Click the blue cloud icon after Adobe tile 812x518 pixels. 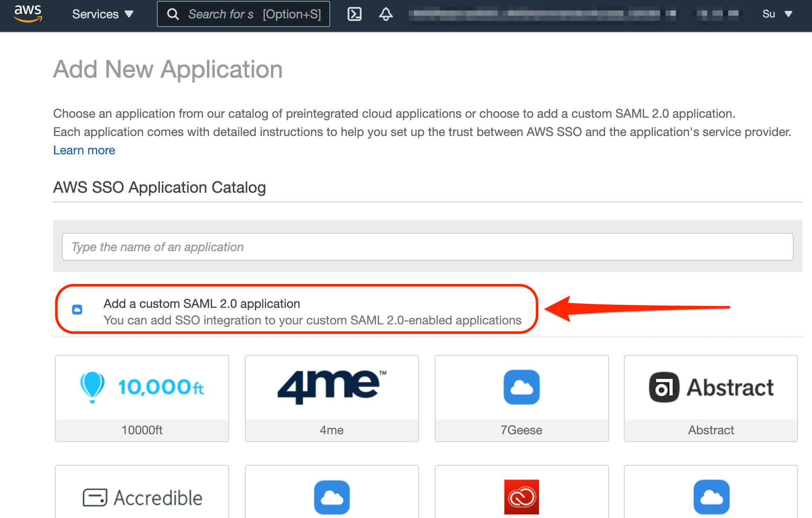point(711,498)
